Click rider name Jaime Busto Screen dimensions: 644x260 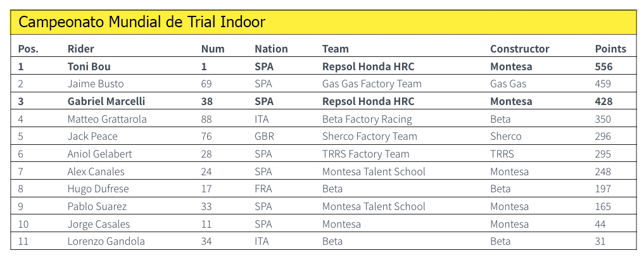click(x=96, y=84)
